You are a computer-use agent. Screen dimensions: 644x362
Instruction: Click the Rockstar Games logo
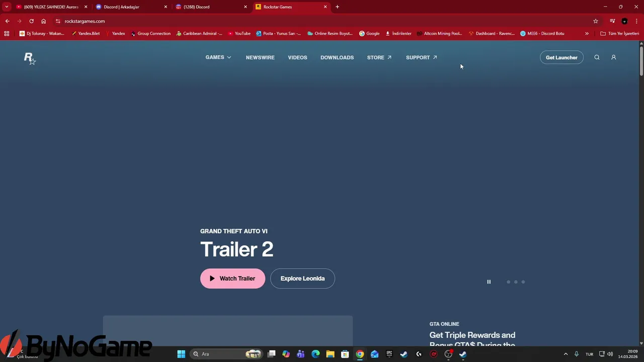point(30,58)
